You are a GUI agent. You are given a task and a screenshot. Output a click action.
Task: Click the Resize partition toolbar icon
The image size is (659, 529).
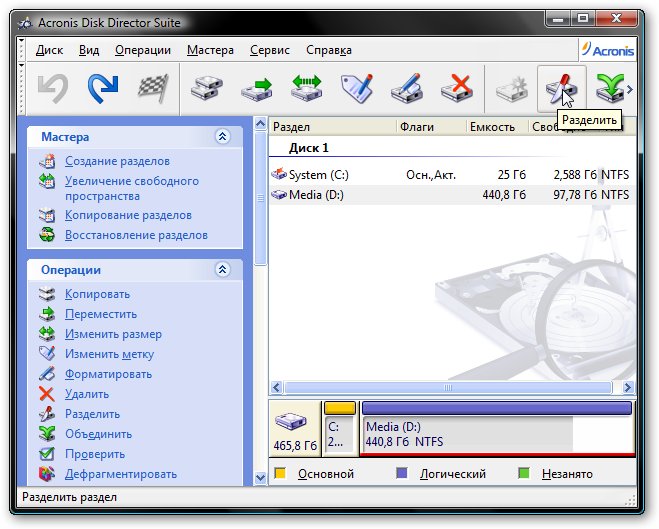point(306,89)
